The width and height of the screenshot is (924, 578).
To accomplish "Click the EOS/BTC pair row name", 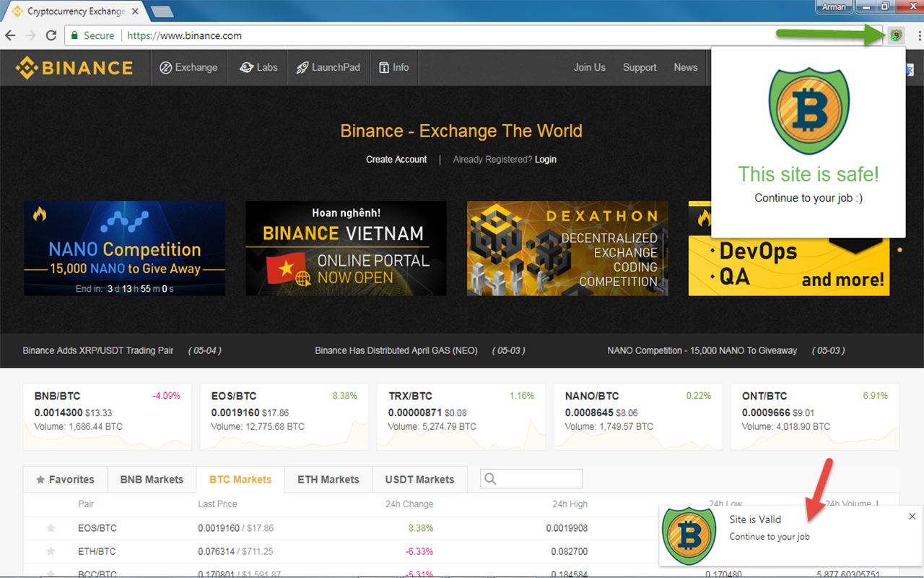I will (97, 528).
